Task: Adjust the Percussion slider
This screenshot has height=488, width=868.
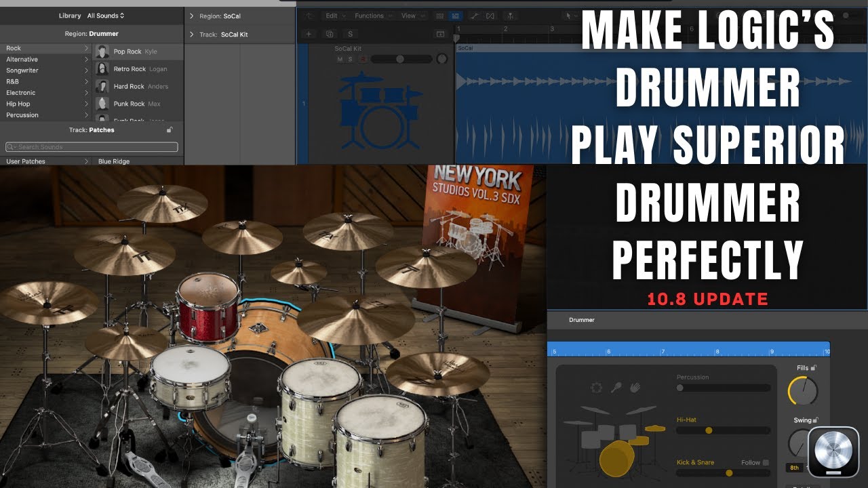Action: click(x=724, y=388)
